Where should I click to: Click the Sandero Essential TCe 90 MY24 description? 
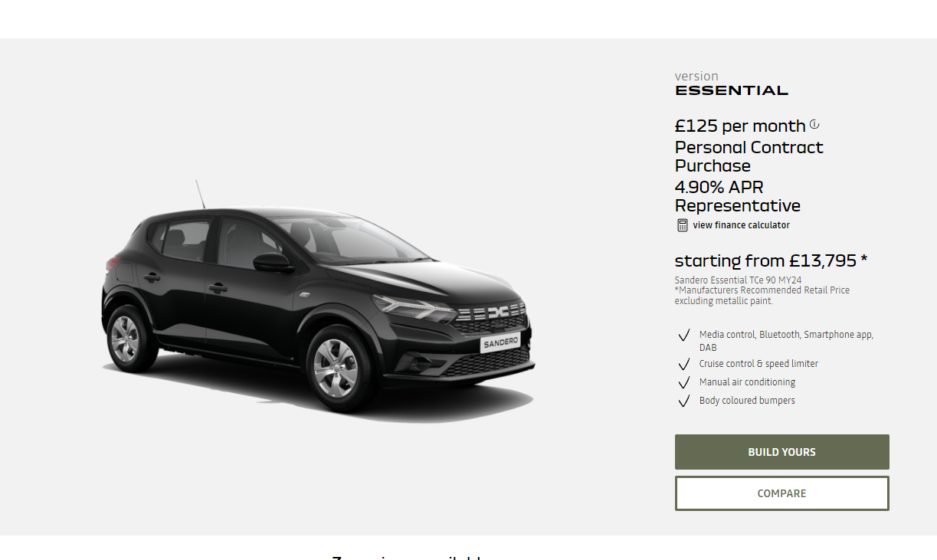click(x=738, y=280)
